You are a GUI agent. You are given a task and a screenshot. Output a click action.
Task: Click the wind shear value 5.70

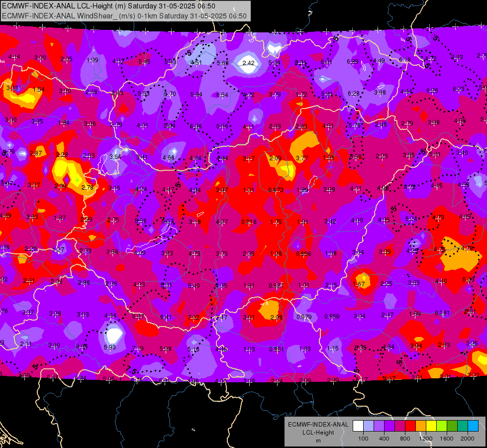pos(170,94)
